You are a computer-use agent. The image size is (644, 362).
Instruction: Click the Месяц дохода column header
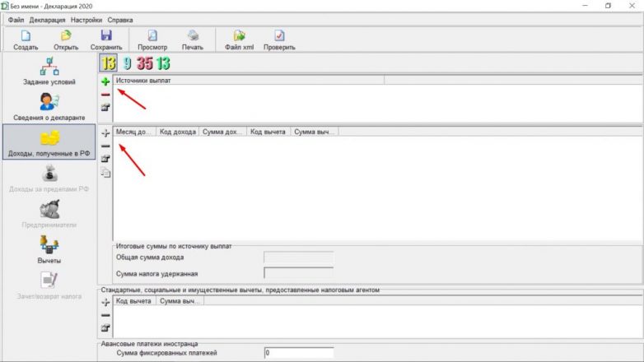(x=134, y=132)
